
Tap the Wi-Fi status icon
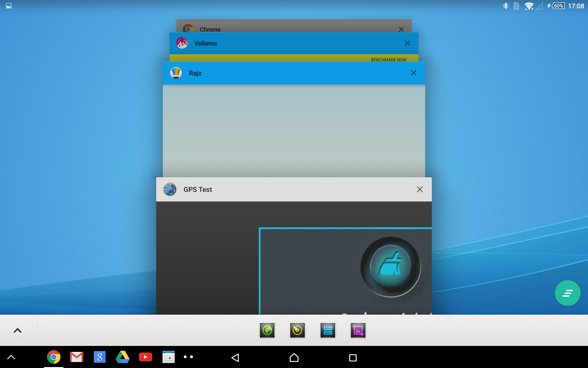click(529, 6)
